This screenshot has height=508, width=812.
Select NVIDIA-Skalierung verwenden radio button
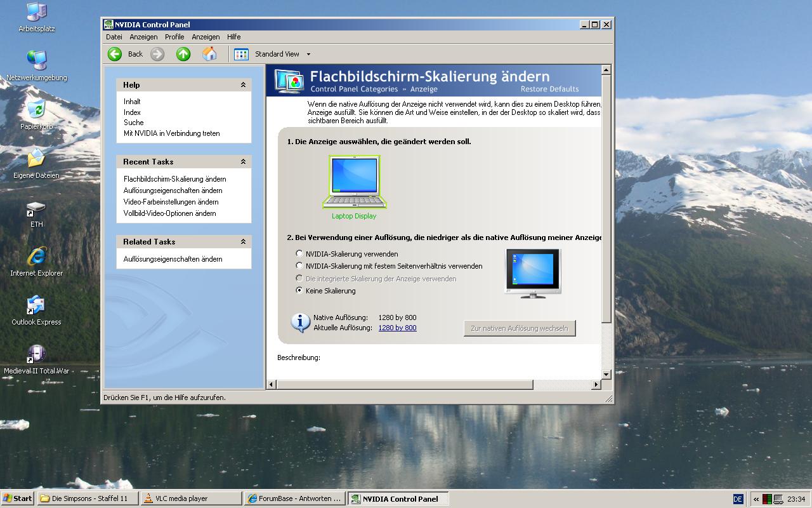(x=299, y=254)
